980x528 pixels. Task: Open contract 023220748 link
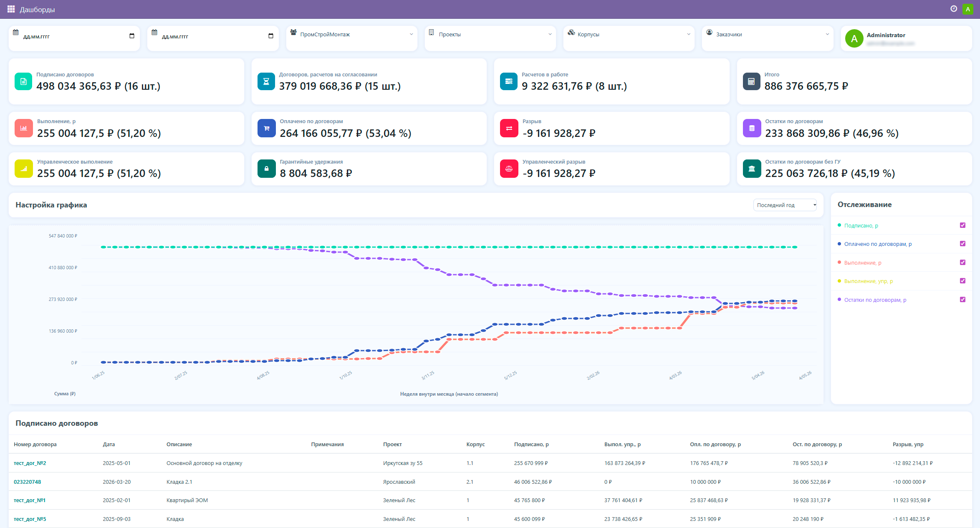coord(28,482)
